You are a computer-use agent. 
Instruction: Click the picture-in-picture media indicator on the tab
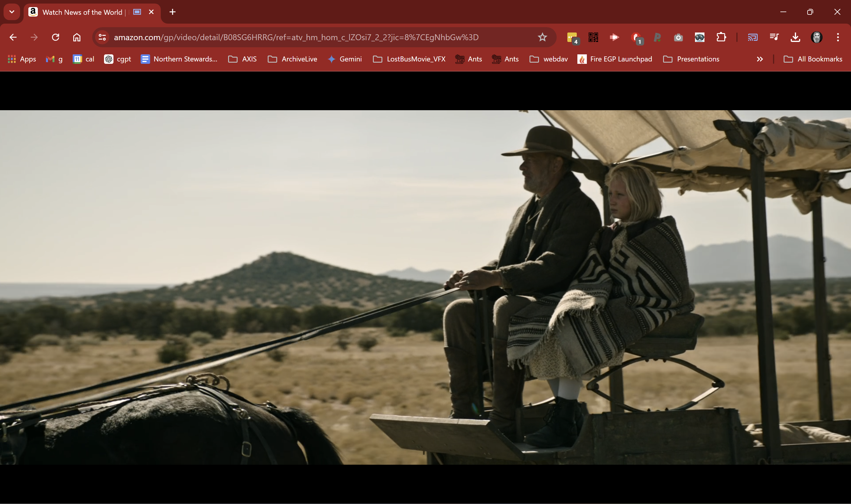137,12
